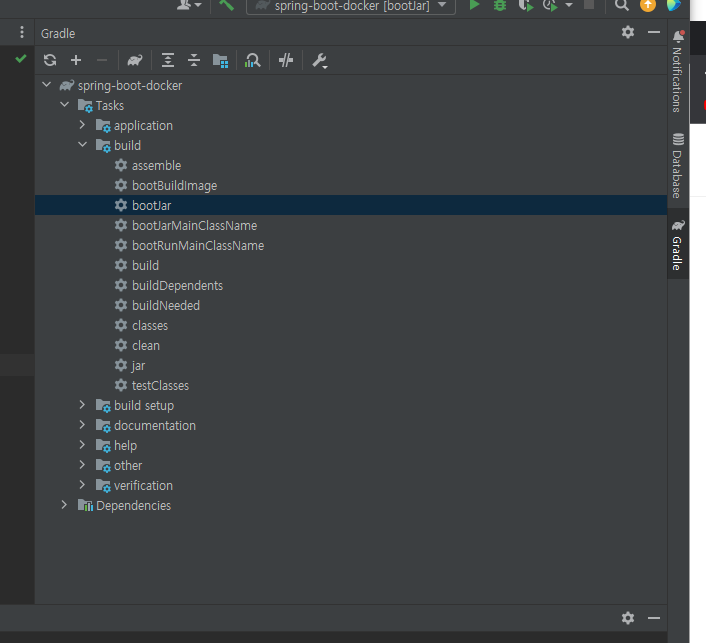The image size is (706, 643).
Task: Click the Tasks folder icon
Action: coord(85,106)
